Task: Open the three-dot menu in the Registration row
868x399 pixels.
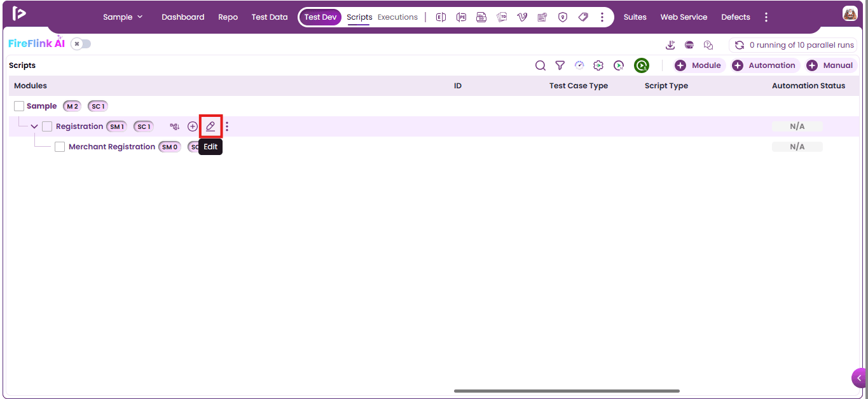Action: [x=227, y=126]
